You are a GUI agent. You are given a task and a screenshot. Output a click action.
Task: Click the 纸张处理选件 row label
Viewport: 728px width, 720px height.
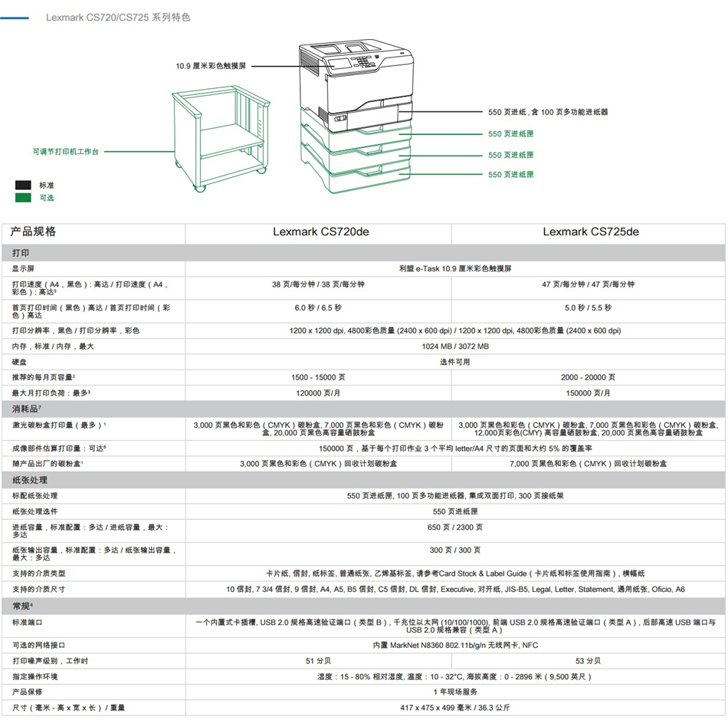(34, 511)
